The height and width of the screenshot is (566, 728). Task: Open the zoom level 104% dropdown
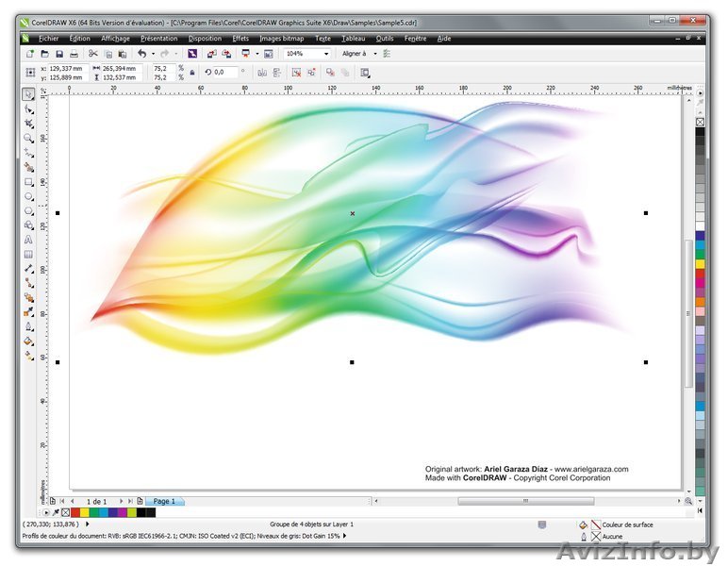(x=326, y=54)
